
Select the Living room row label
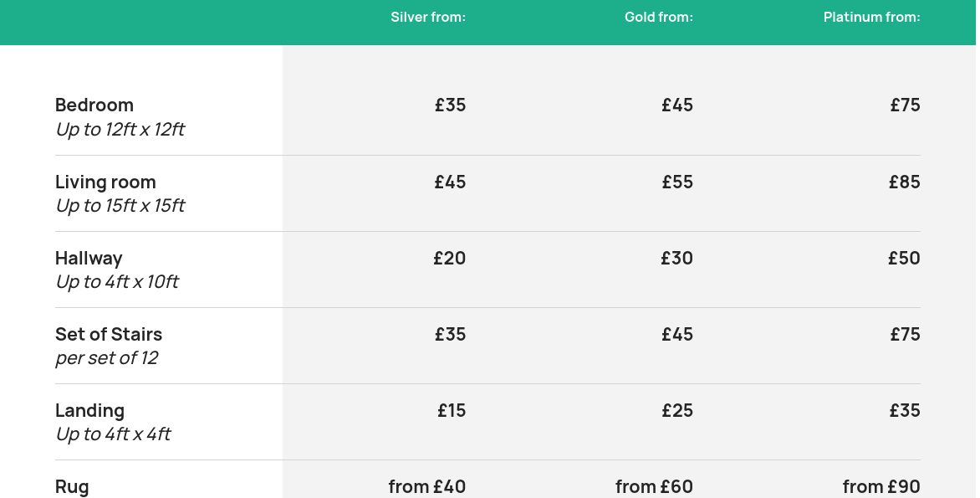coord(105,182)
